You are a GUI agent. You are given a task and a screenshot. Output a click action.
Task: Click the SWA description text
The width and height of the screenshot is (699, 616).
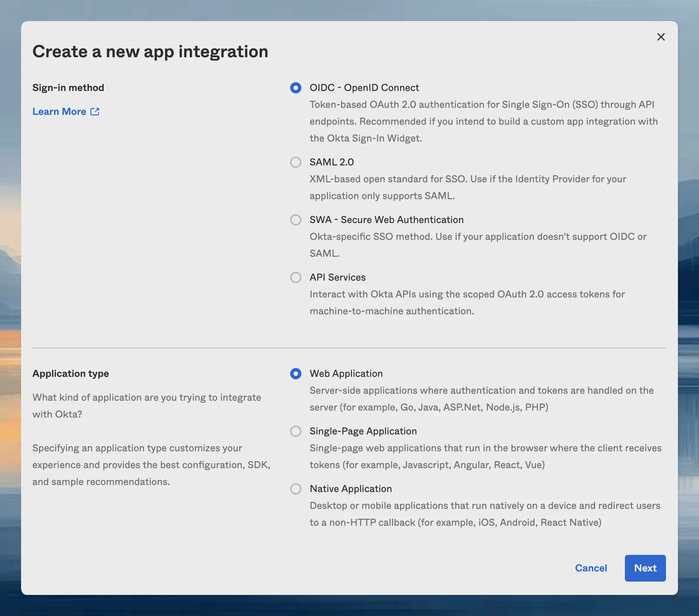(478, 237)
